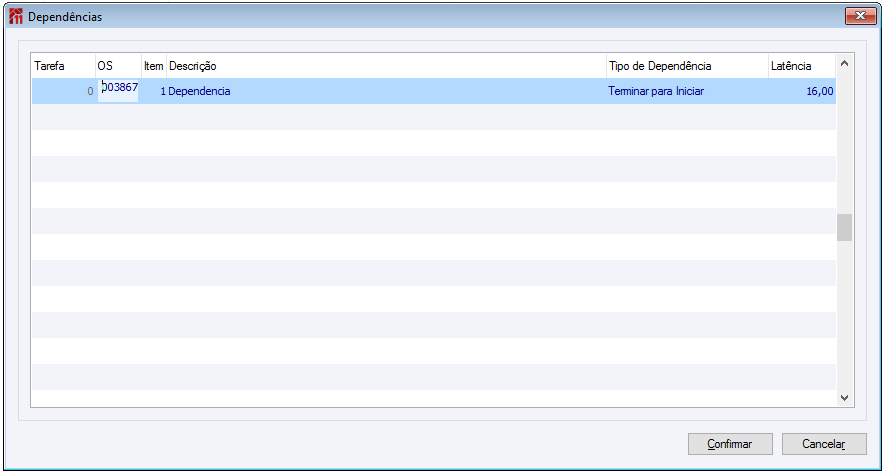The width and height of the screenshot is (884, 473).
Task: Close the Dependências window
Action: pos(860,16)
